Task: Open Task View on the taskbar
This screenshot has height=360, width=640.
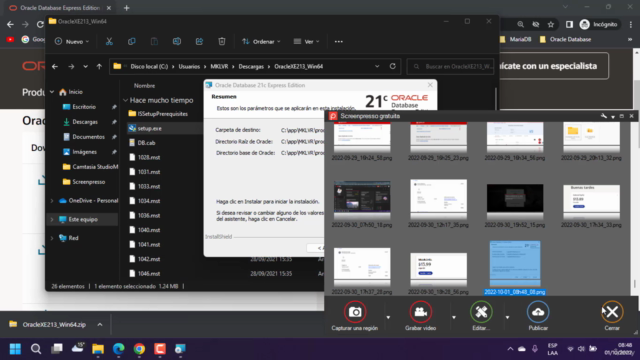Action: [57, 349]
